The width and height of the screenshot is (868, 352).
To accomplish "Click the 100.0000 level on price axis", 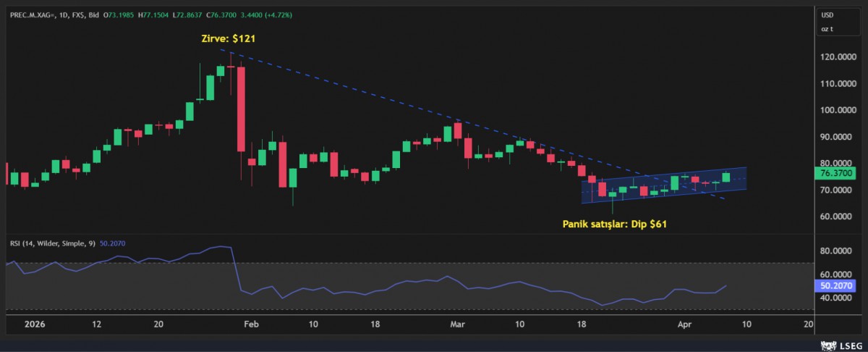I will click(836, 110).
